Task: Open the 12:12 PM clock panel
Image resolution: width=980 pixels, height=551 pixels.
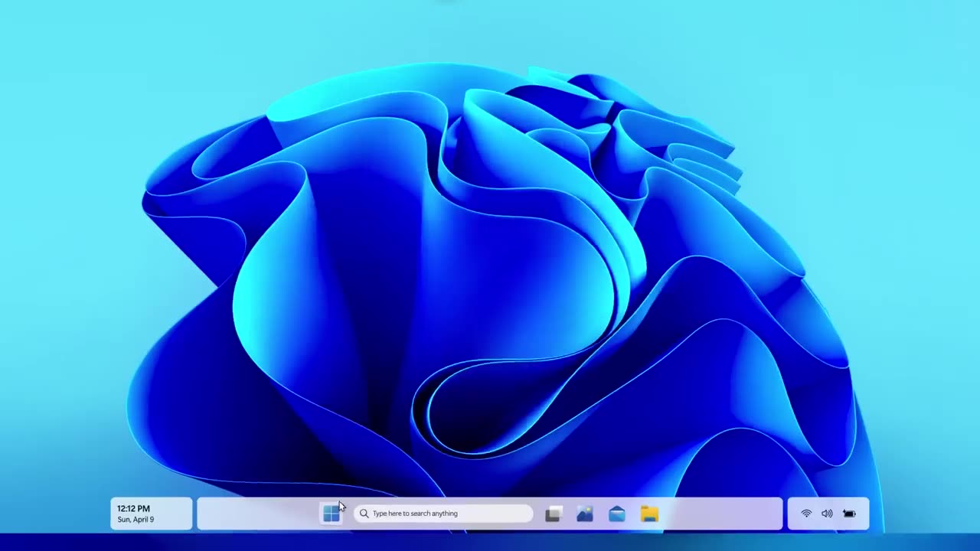Action: (x=152, y=514)
